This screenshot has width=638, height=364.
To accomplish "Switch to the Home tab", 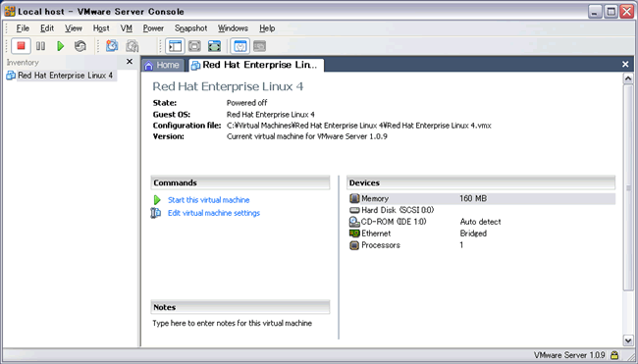I will (162, 66).
